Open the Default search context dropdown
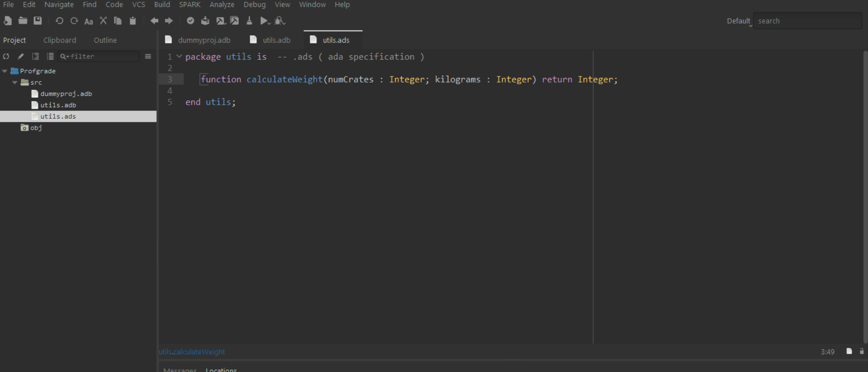 739,21
